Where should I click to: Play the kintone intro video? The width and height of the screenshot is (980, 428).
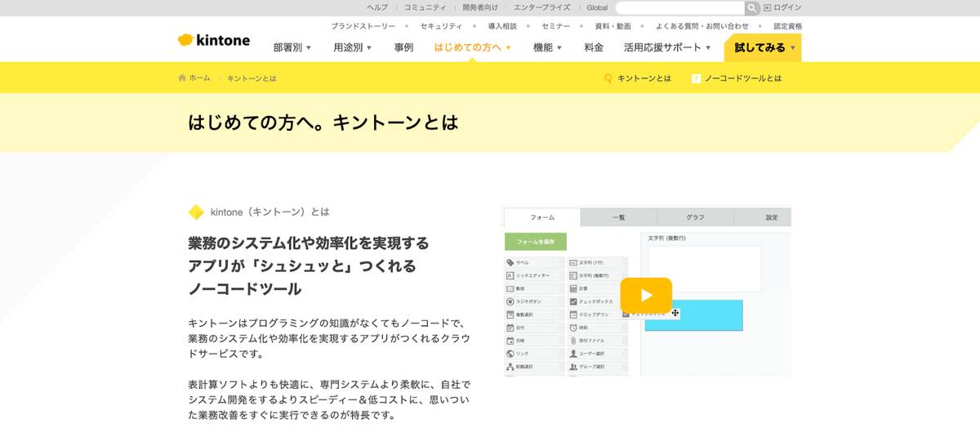tap(646, 295)
